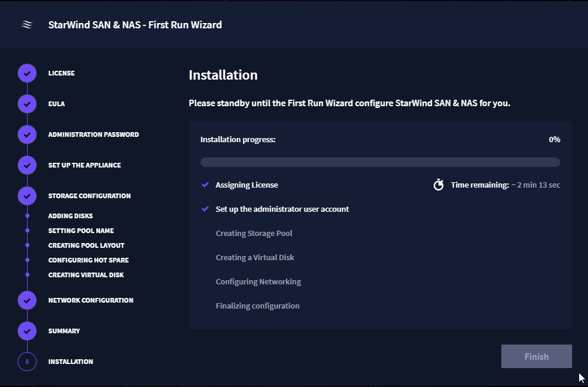Click the Network Configuration step checkmark
This screenshot has width=588, height=387.
pos(27,300)
